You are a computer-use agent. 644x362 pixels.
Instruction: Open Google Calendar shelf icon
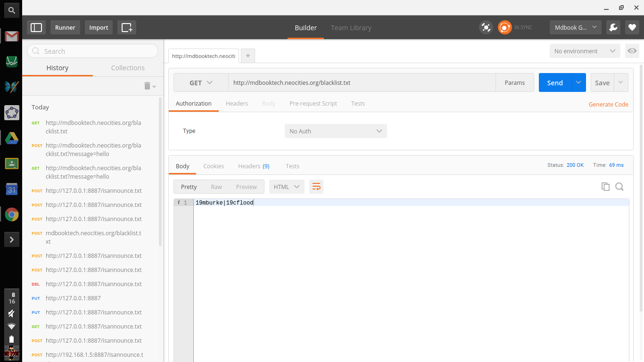(12, 189)
